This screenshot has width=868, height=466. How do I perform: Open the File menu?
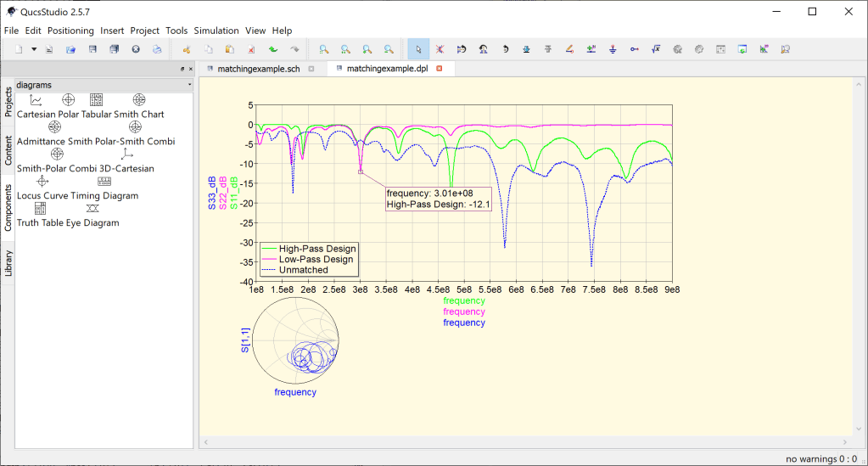click(x=11, y=31)
